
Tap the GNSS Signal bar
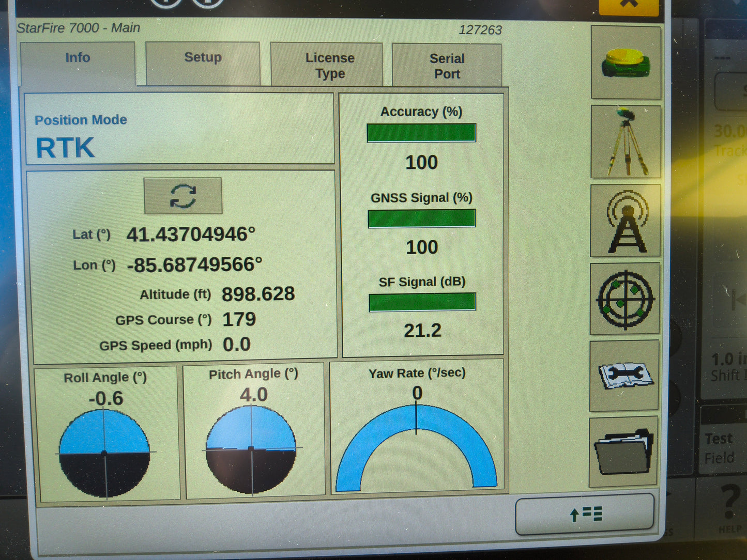[x=421, y=218]
